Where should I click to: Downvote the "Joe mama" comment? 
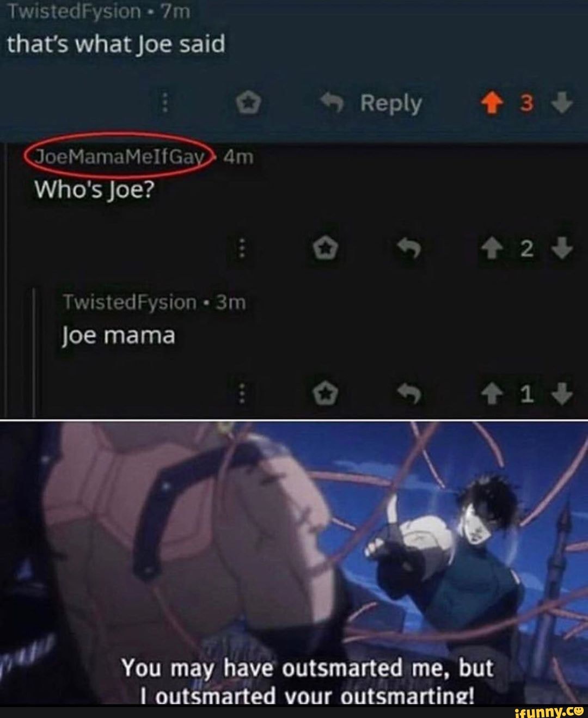coord(565,394)
